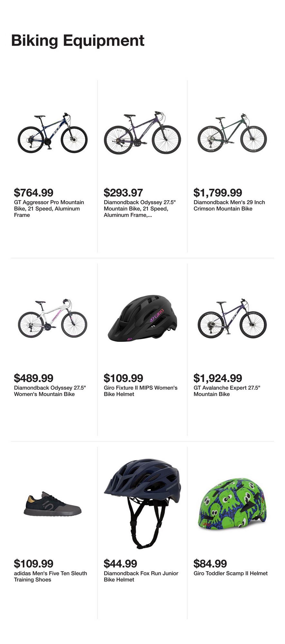This screenshot has height=644, width=285.
Task: Open Giro Toddler Scamp II Helmet link
Action: [x=231, y=573]
